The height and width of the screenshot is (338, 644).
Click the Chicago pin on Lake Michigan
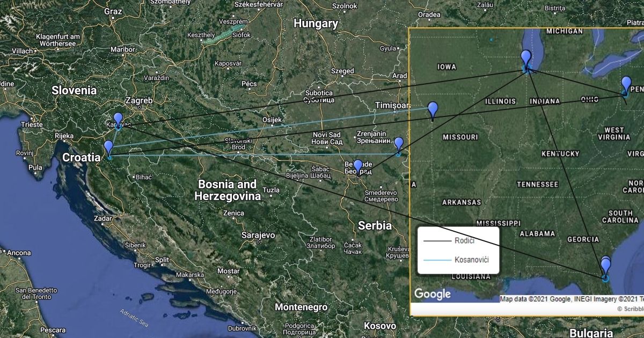[526, 58]
